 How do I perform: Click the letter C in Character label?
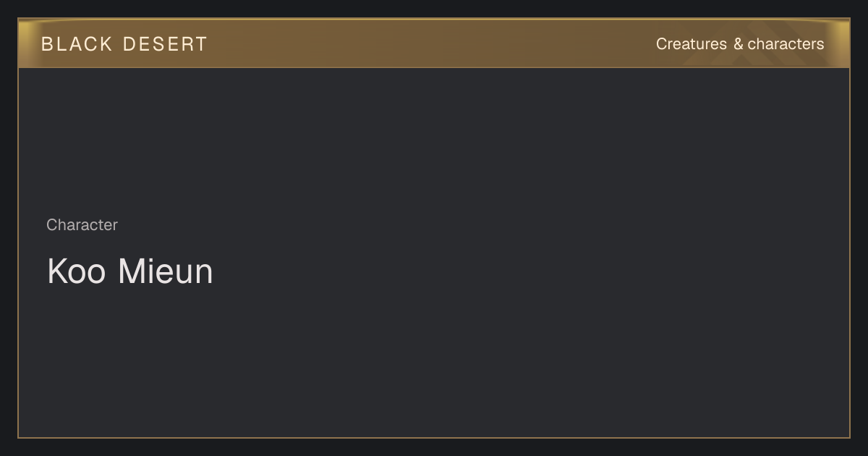(52, 225)
